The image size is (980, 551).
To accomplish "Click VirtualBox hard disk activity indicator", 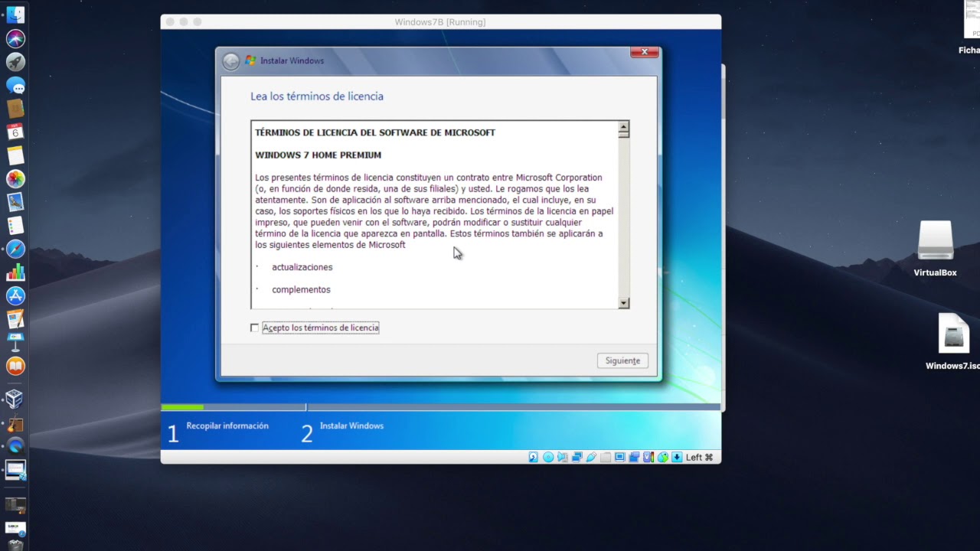I will (534, 457).
